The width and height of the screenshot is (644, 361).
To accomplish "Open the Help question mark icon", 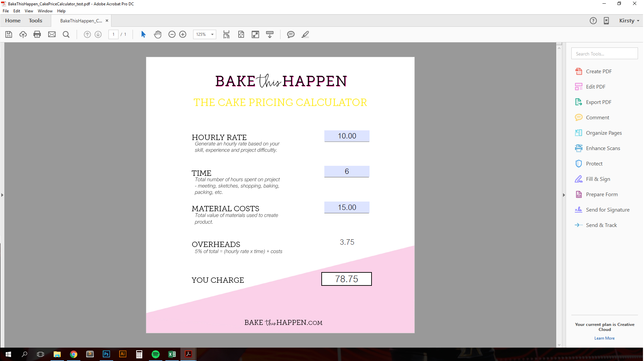I will pos(593,21).
